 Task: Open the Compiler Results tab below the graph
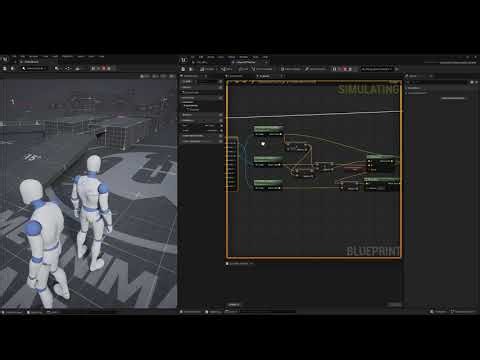(x=239, y=263)
